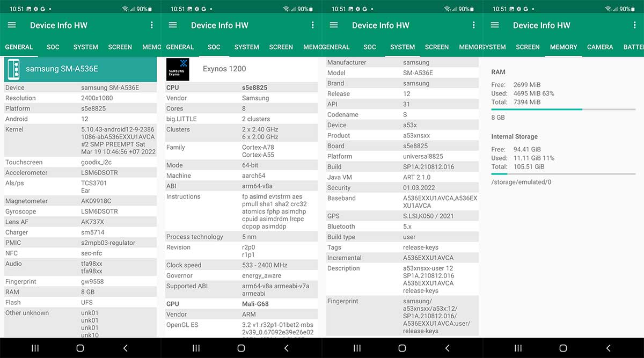Select the Machine value aarch64
Screen dimensions: 644x358
[254, 176]
